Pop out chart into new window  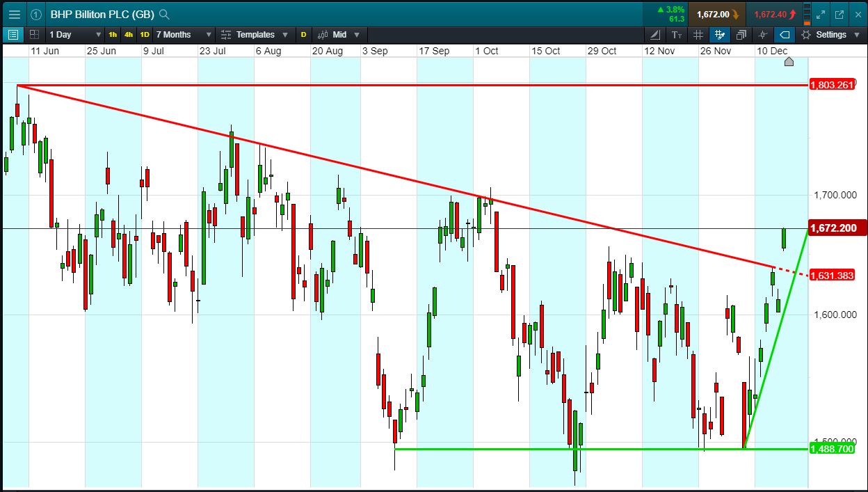point(839,14)
